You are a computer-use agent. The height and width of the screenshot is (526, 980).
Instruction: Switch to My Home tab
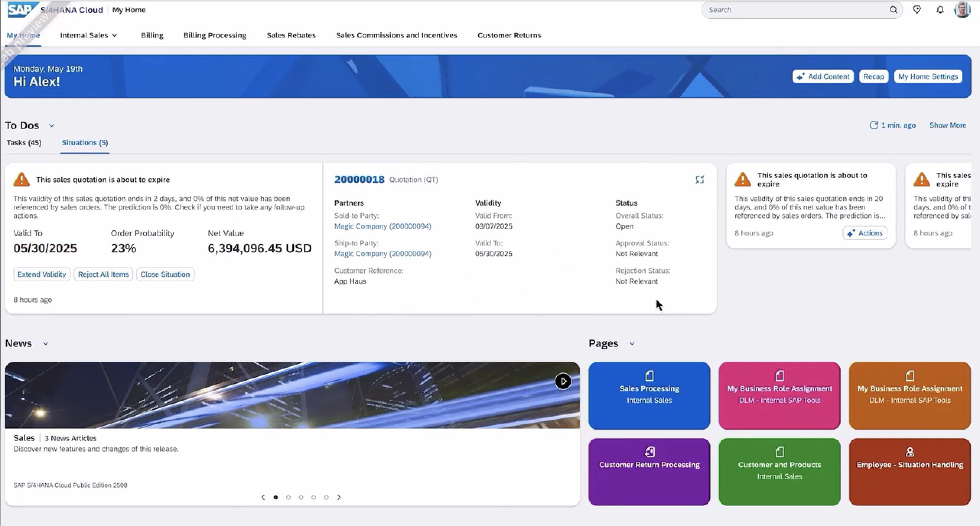click(x=23, y=35)
